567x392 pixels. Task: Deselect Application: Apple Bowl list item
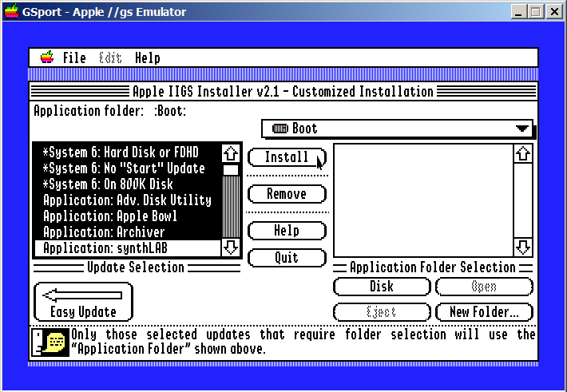[x=126, y=216]
